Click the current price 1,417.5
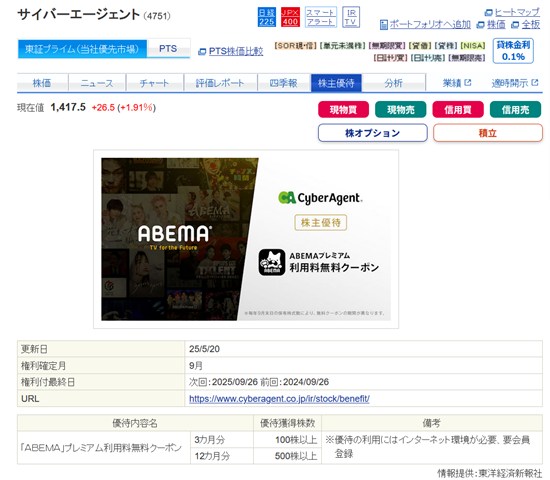This screenshot has height=480, width=550. point(68,107)
